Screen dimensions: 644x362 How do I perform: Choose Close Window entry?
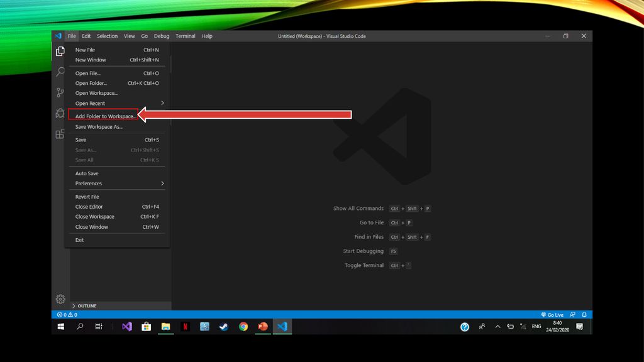coord(117,227)
